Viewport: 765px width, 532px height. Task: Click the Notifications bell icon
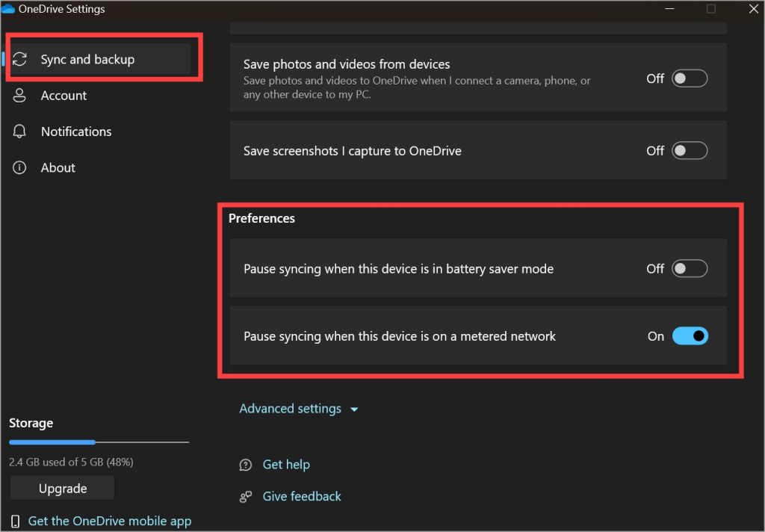pyautogui.click(x=20, y=132)
